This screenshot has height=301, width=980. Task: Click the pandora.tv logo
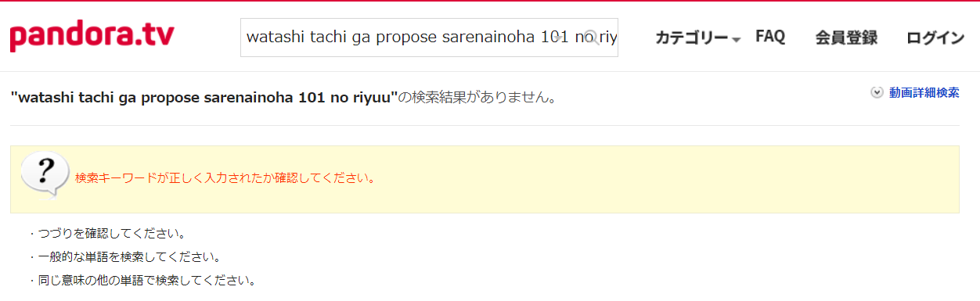[x=92, y=36]
